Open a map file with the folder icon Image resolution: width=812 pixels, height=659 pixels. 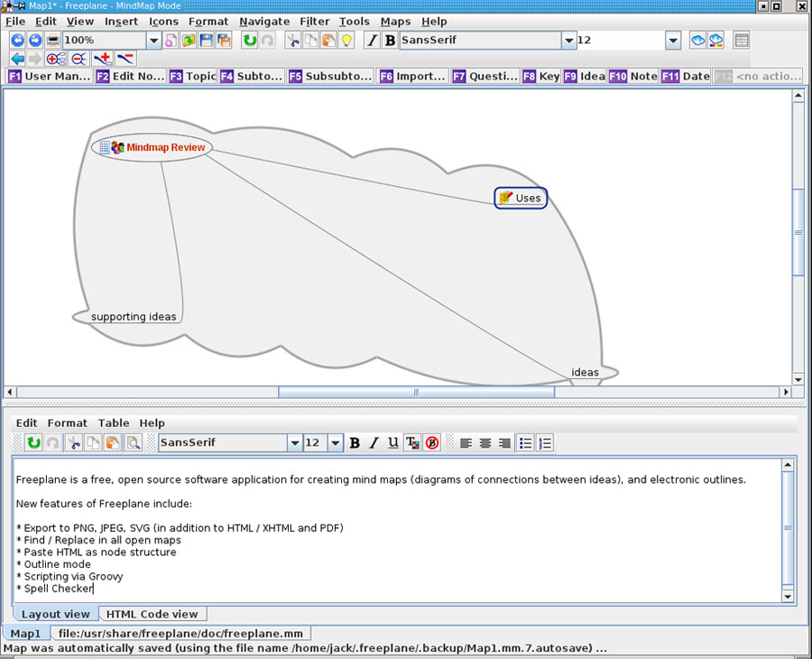point(189,40)
